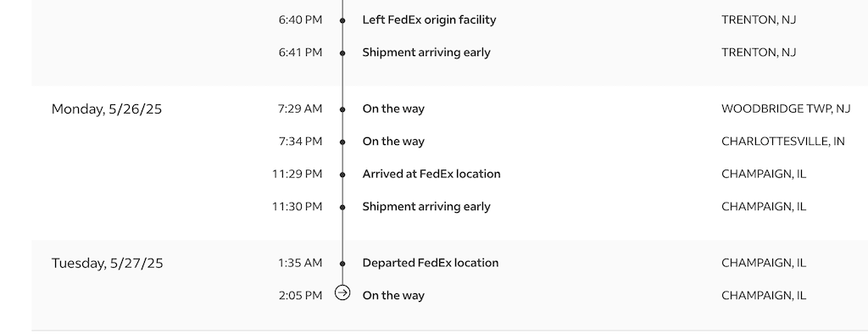Click the 11:29 PM timeline dot
Image resolution: width=868 pixels, height=334 pixels.
(342, 175)
